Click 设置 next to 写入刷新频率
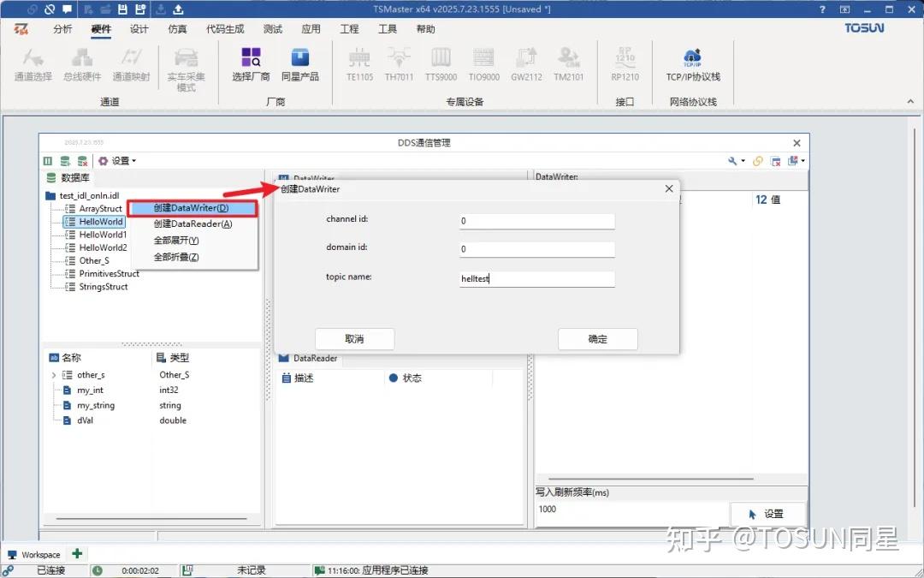 point(767,512)
